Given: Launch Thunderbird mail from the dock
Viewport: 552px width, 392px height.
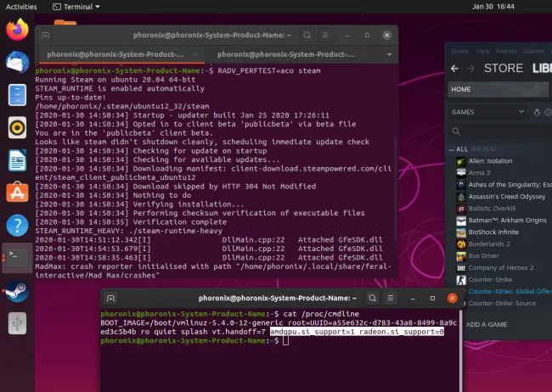Looking at the screenshot, I should 17,62.
